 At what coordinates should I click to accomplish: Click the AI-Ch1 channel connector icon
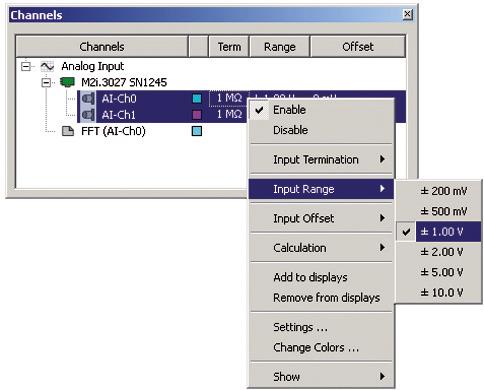click(x=88, y=115)
